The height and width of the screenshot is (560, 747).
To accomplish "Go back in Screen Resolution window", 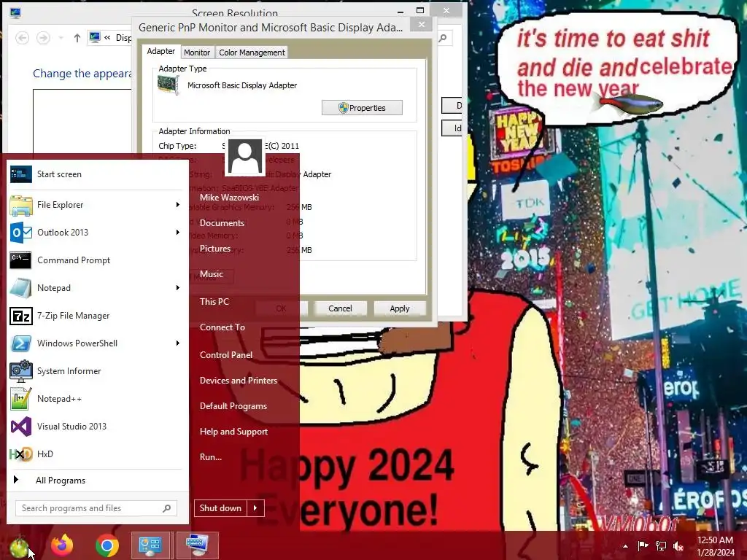I will pyautogui.click(x=22, y=38).
